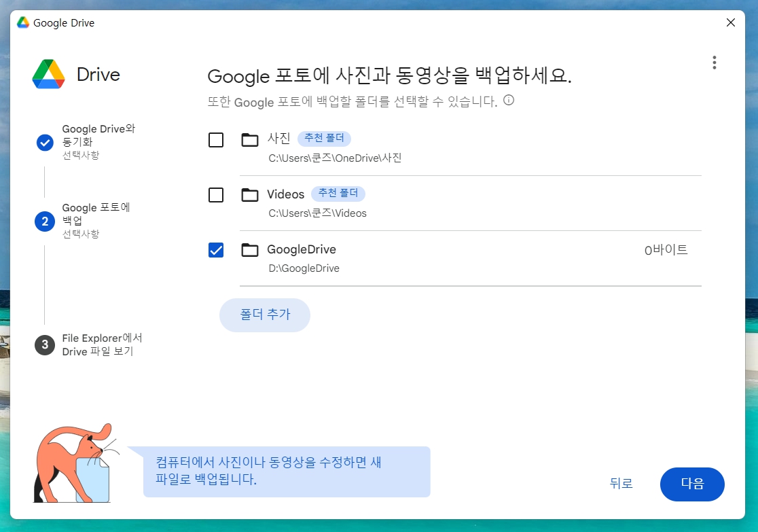Uncheck the GoogleDrive folder checkbox
This screenshot has height=532, width=758.
[x=215, y=250]
